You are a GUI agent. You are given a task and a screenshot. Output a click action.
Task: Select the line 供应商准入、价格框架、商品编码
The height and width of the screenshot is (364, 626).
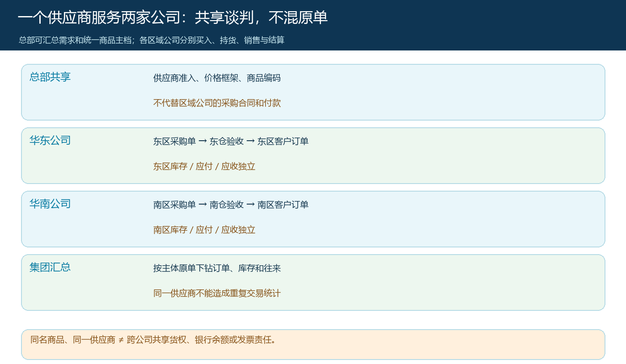tap(217, 78)
